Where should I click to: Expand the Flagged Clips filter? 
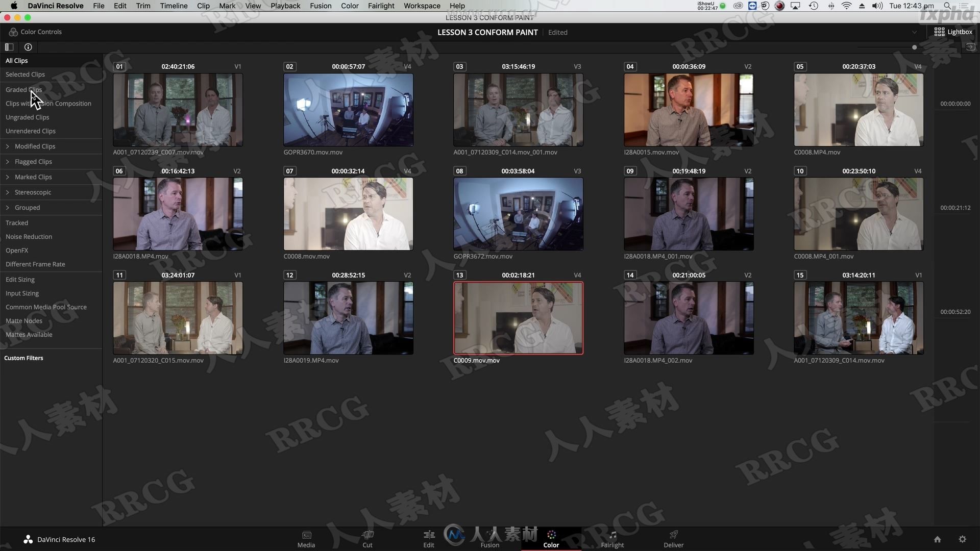[x=7, y=162]
